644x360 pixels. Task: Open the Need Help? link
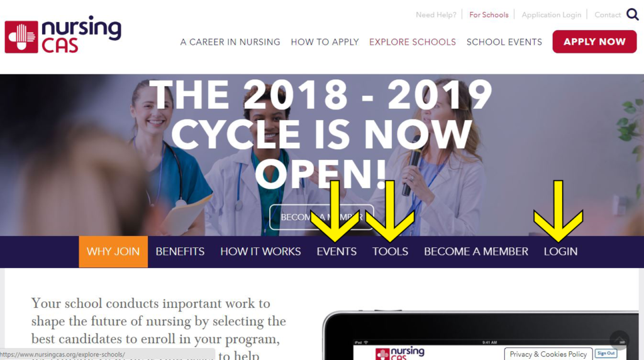[x=436, y=15]
